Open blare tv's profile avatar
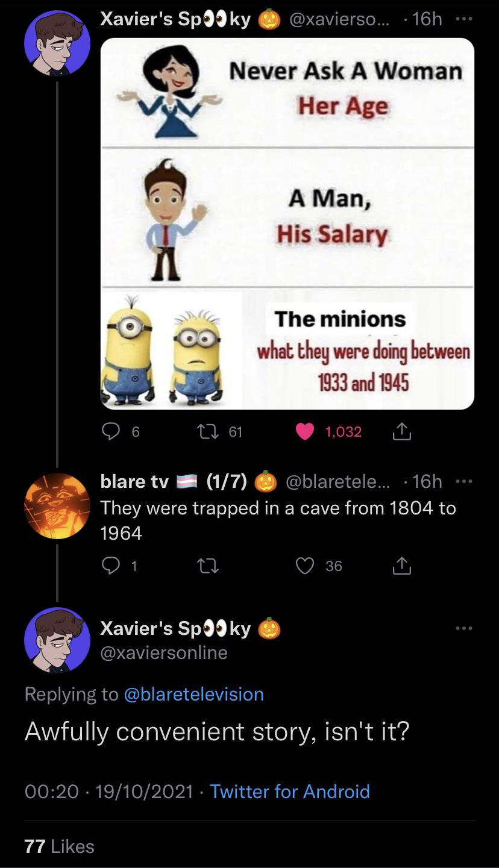The height and width of the screenshot is (868, 499). click(57, 506)
